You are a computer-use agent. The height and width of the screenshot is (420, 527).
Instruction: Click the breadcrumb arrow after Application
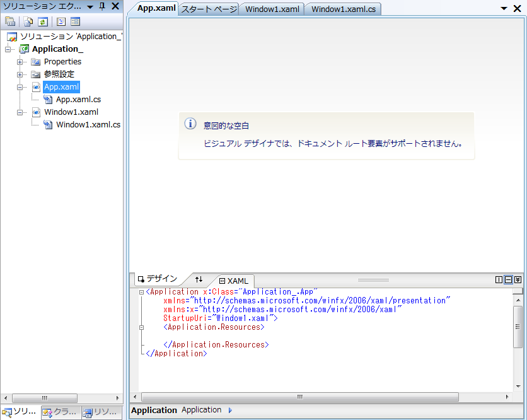pos(230,411)
